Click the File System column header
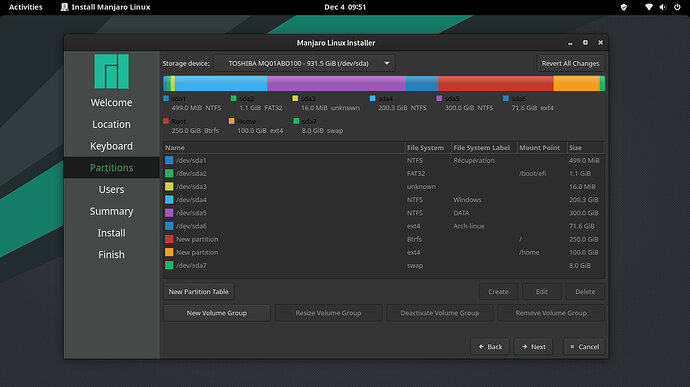Image resolution: width=690 pixels, height=387 pixels. pos(428,148)
